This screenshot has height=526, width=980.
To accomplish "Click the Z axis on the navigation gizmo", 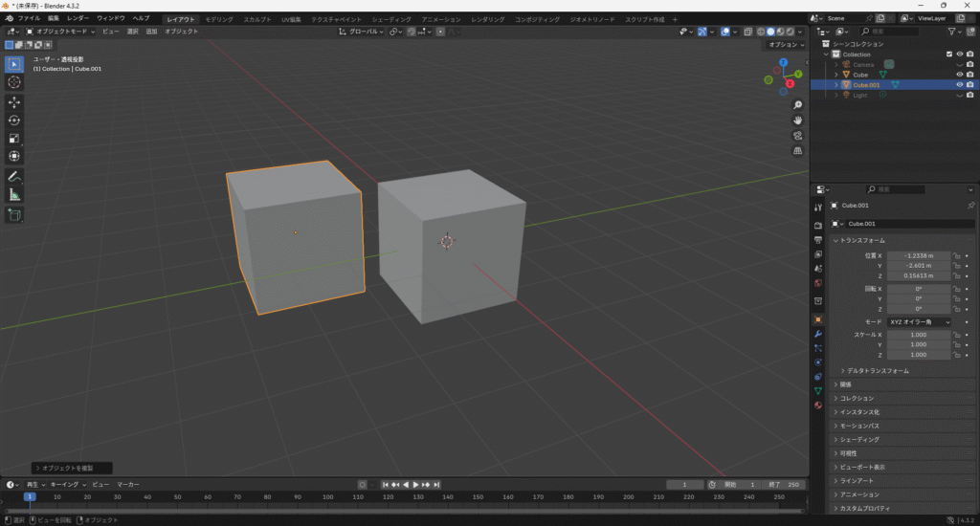I will pyautogui.click(x=783, y=62).
